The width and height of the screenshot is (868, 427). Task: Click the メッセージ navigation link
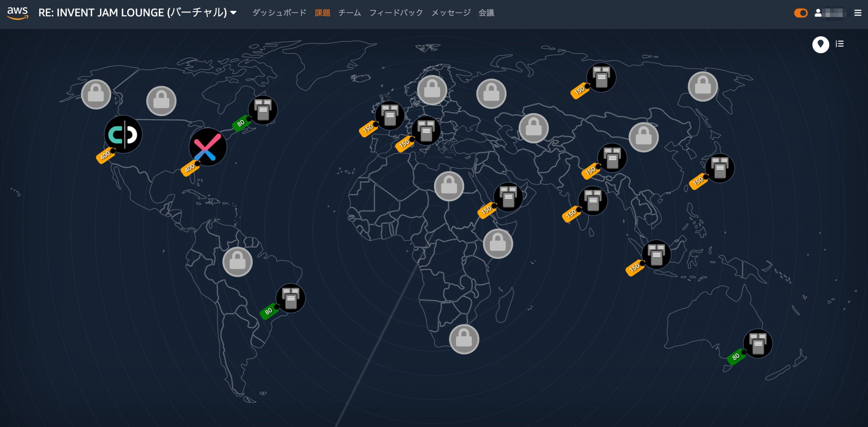451,13
